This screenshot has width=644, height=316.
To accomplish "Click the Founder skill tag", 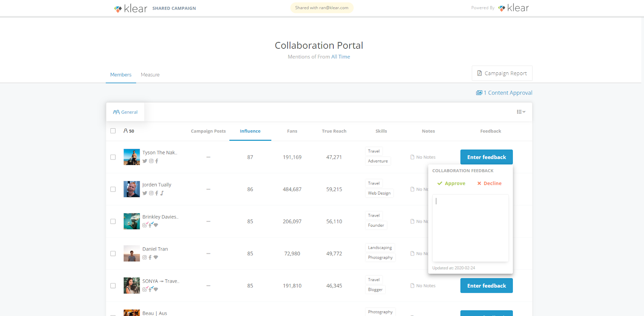I will (376, 226).
